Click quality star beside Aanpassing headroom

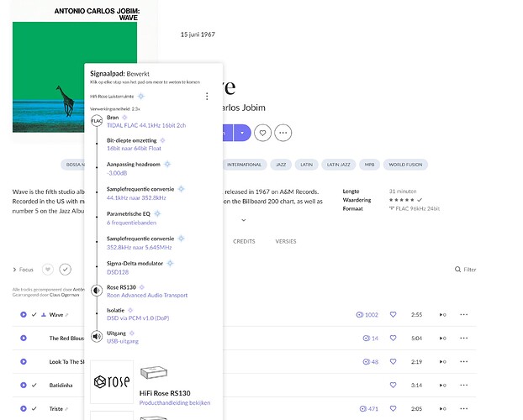167,164
